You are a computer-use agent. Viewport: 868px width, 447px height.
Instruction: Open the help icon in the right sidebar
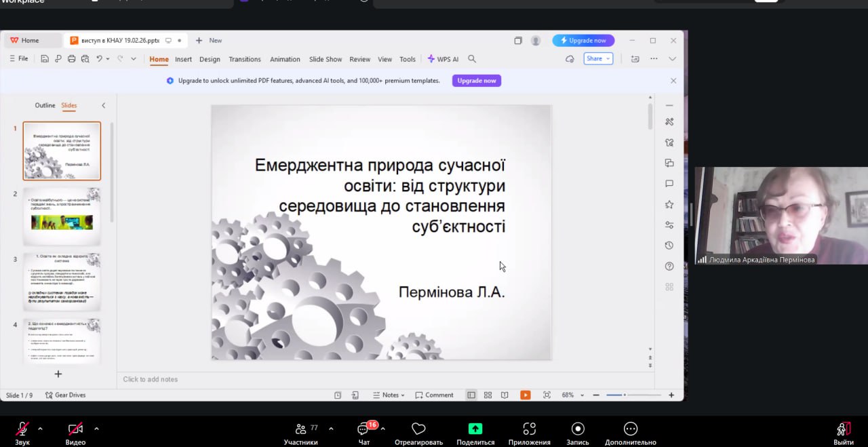pyautogui.click(x=669, y=266)
